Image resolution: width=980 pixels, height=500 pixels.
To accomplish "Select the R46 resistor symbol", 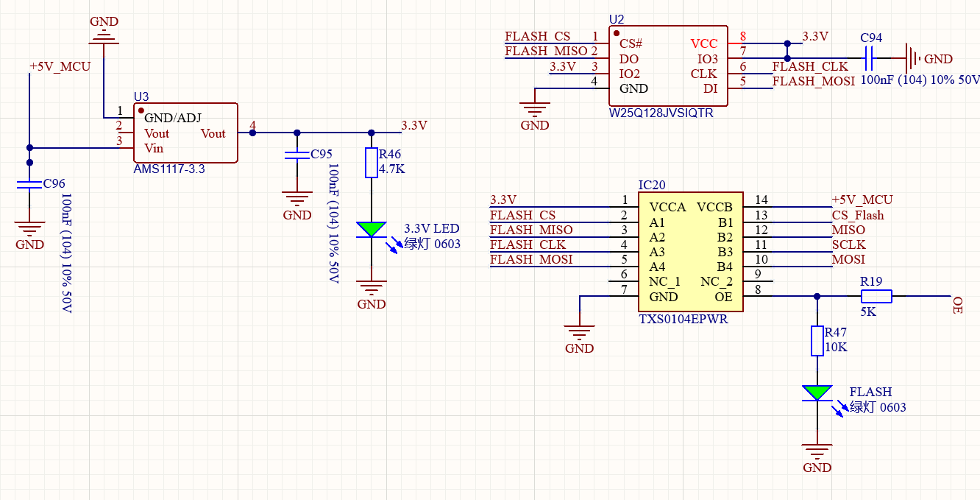I will coord(372,163).
